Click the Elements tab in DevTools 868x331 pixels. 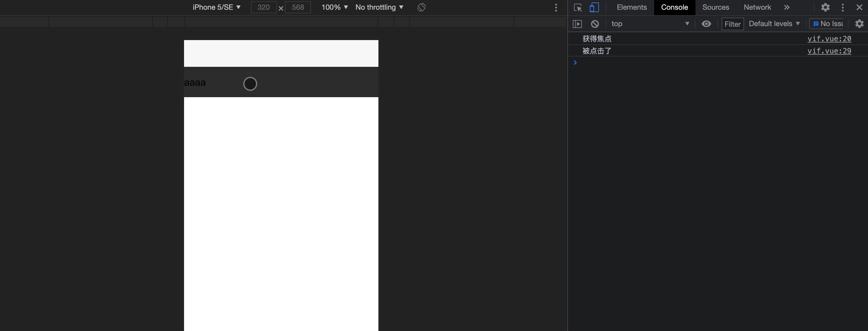pyautogui.click(x=632, y=7)
